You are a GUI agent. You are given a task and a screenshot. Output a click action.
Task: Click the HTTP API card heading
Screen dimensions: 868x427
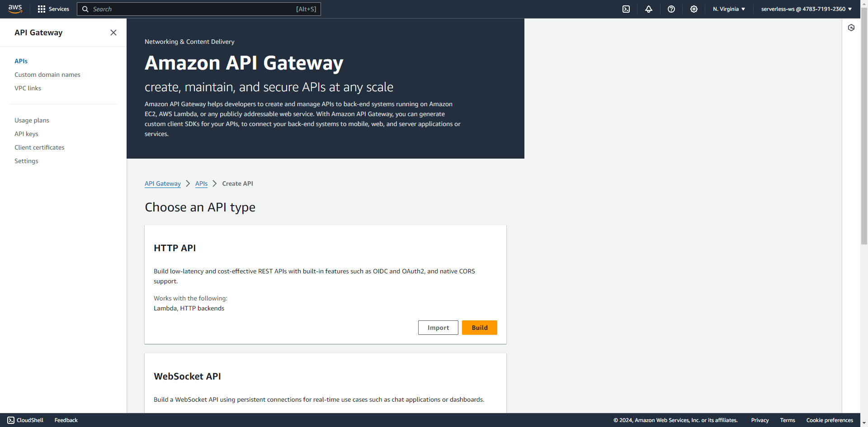tap(175, 248)
